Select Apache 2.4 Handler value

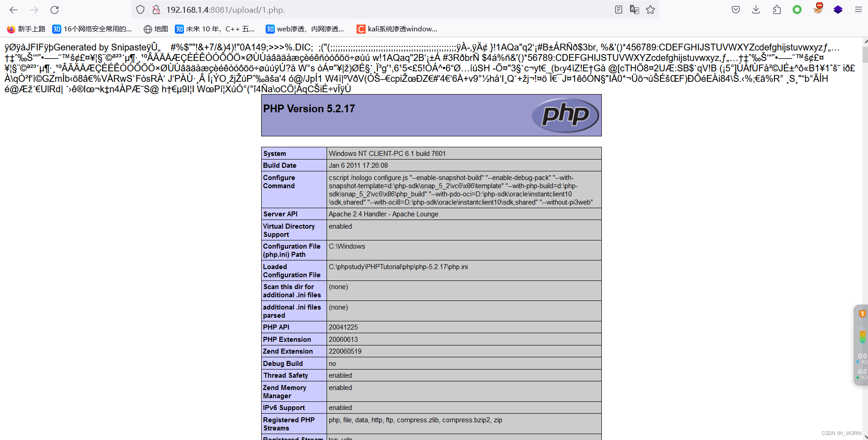click(383, 214)
